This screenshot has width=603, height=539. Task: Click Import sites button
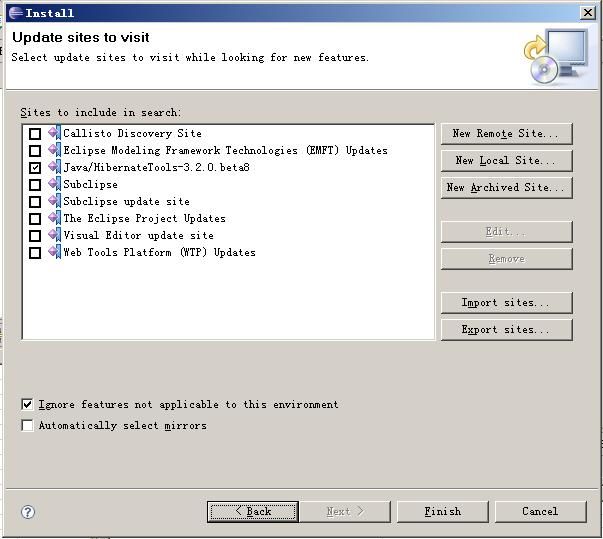point(506,303)
